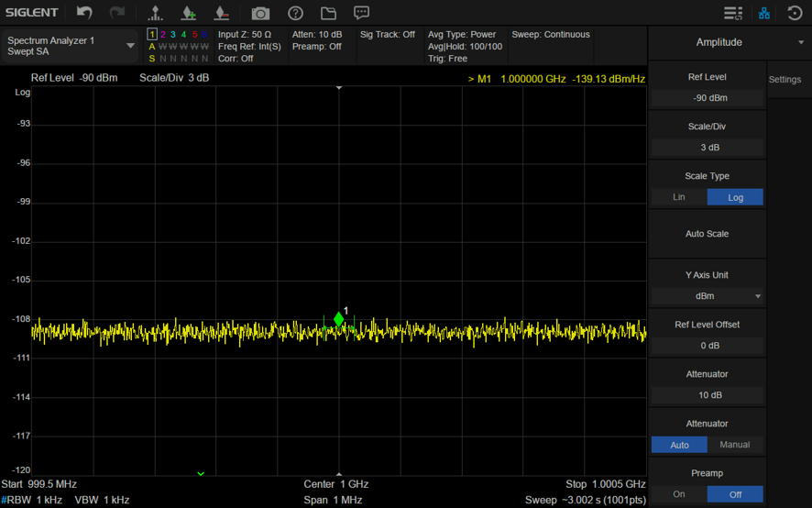Click the redo arrow icon
Viewport: 812px width, 508px height.
(x=117, y=13)
